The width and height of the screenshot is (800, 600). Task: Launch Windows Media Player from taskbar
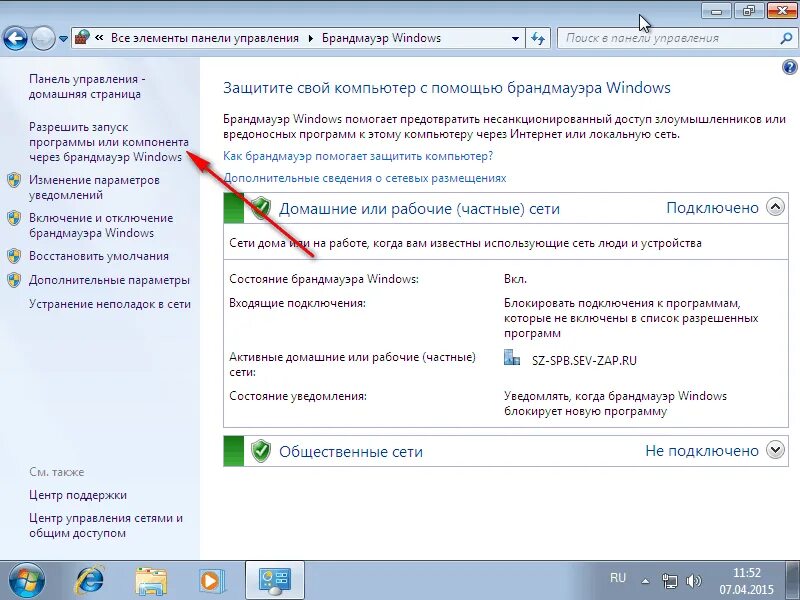(210, 581)
